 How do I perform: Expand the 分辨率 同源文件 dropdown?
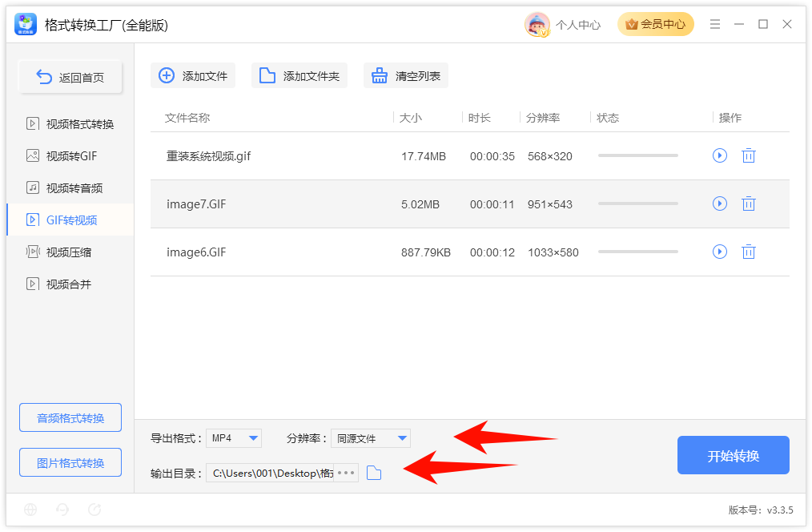tap(371, 438)
